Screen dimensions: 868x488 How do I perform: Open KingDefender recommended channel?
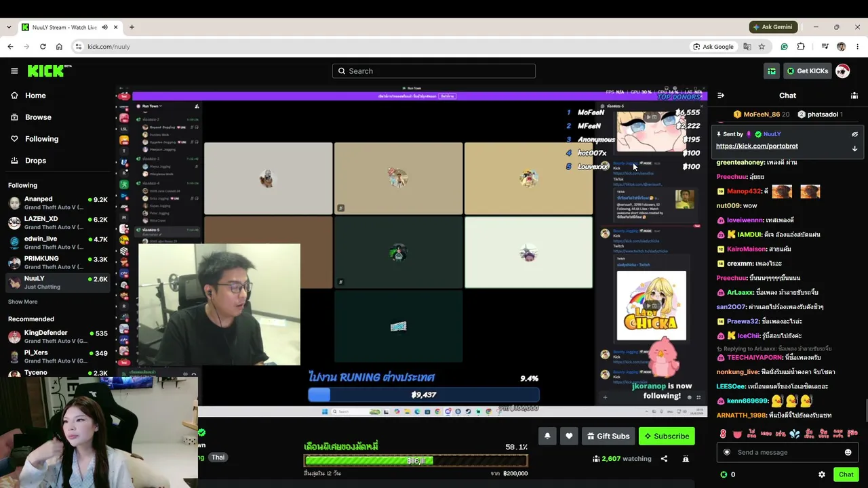click(58, 337)
